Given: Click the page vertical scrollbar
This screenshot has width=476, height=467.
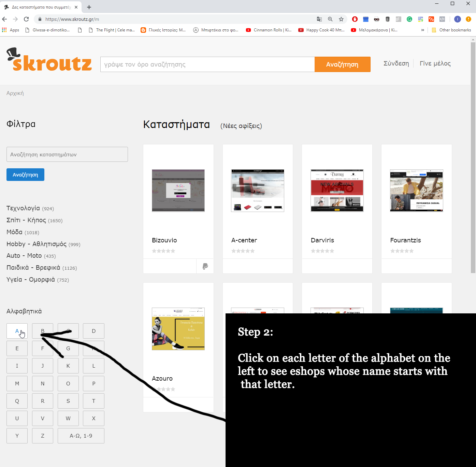Looking at the screenshot, I should [x=473, y=157].
